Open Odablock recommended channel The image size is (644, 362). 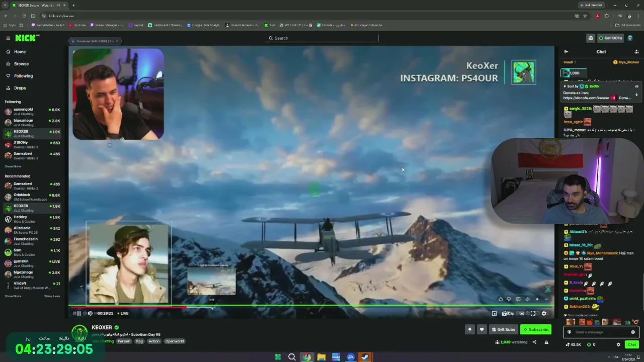(x=32, y=197)
